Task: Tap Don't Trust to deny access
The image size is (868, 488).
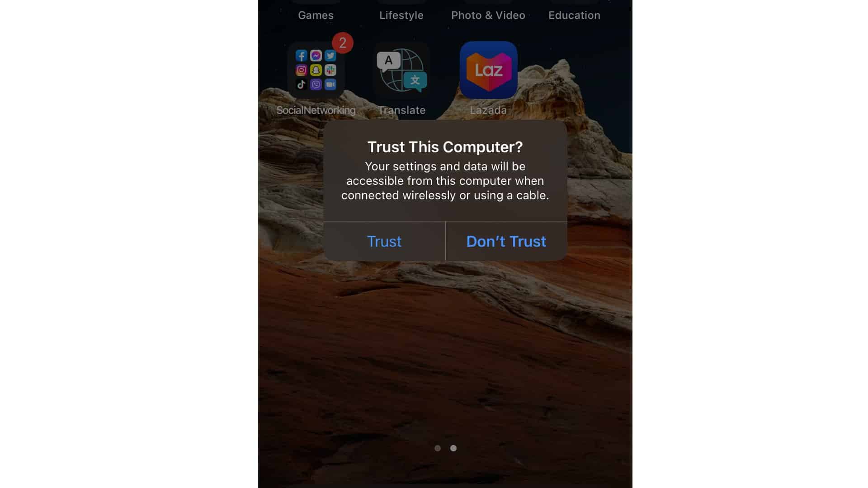Action: (x=506, y=241)
